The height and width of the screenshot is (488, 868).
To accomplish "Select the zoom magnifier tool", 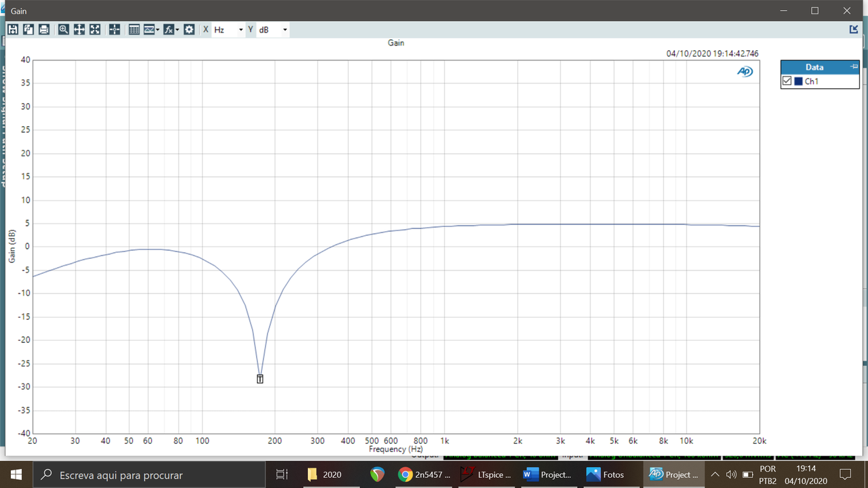I will (x=63, y=29).
